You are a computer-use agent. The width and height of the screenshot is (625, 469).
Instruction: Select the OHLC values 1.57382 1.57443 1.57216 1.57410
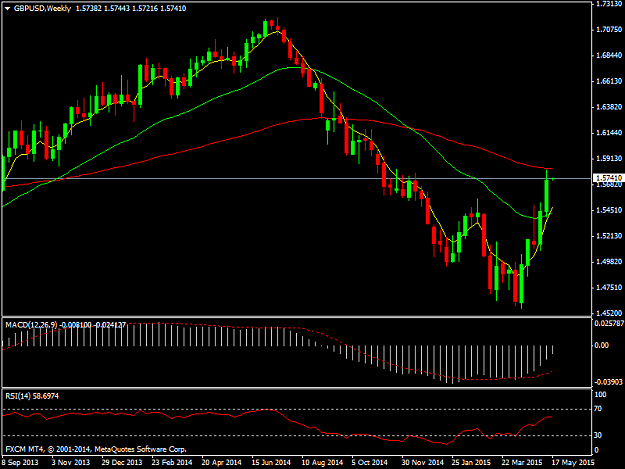tap(131, 8)
